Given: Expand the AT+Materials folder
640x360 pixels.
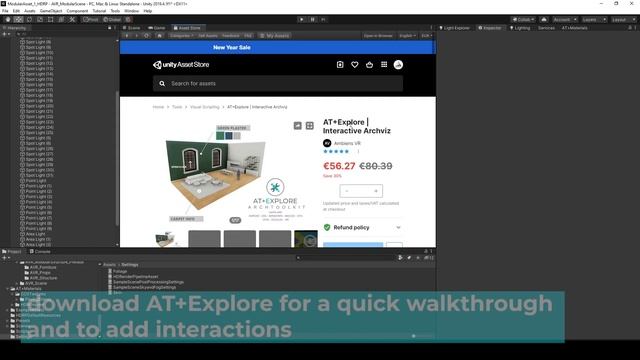Looking at the screenshot, I should pos(8,289).
